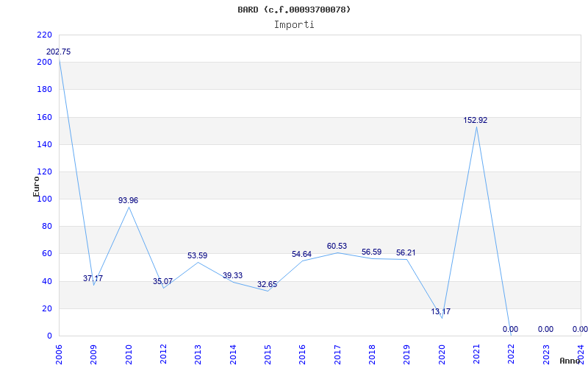Click the 53.59 data label
The image size is (588, 368).
pyautogui.click(x=197, y=255)
